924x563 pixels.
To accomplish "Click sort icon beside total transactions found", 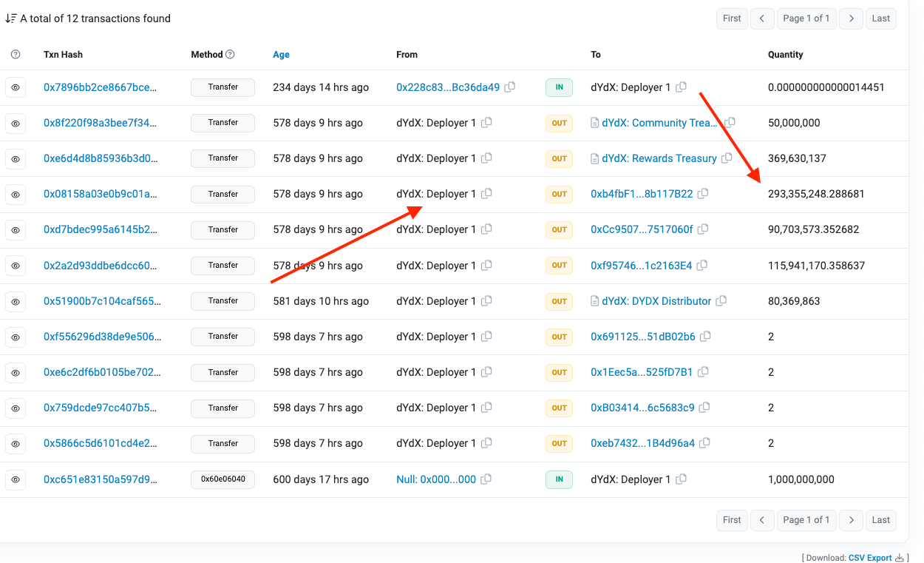I will 11,18.
